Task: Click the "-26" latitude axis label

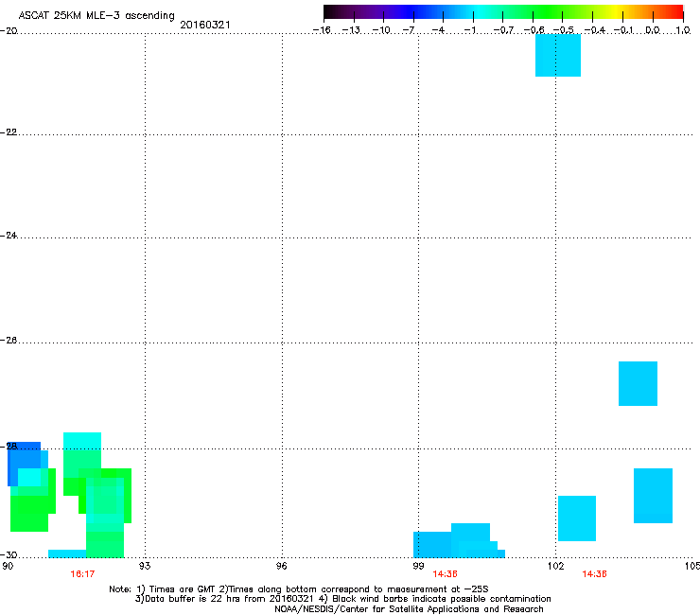Action: (9, 341)
